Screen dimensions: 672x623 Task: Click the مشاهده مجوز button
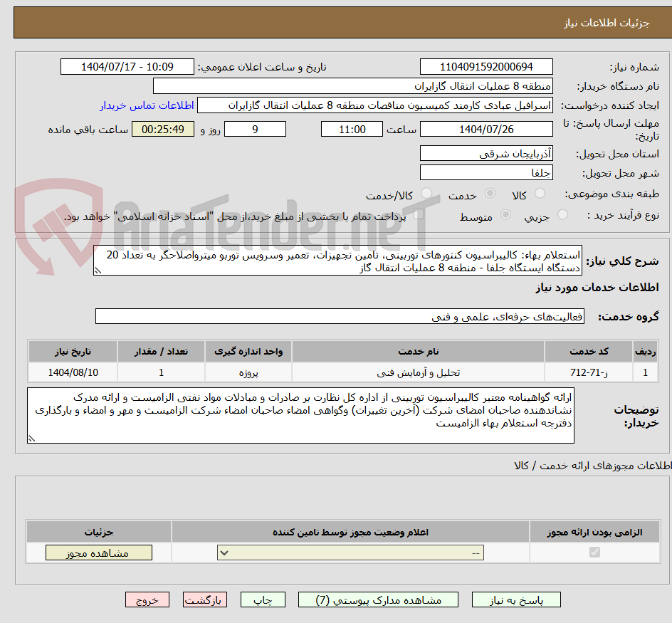(x=98, y=552)
